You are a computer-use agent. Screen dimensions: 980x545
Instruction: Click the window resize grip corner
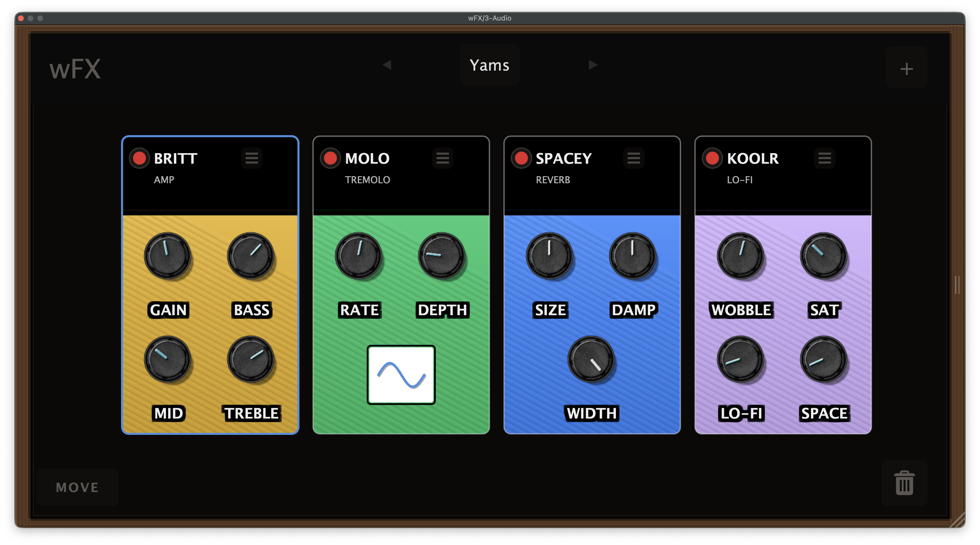958,520
